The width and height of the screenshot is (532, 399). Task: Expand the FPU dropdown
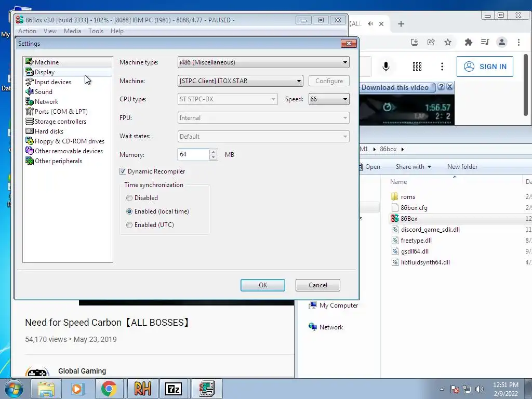pyautogui.click(x=263, y=118)
